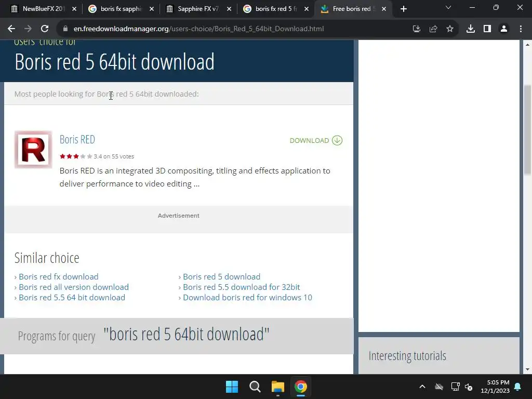Switch to boris fx red 5 Google tab

point(275,9)
